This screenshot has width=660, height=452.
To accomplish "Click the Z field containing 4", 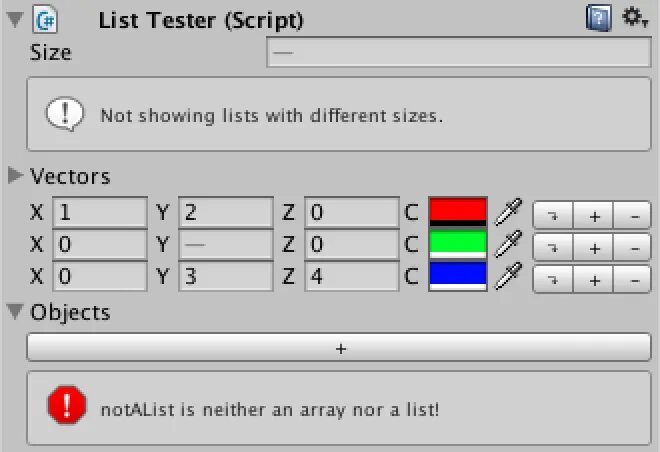I will click(x=351, y=277).
